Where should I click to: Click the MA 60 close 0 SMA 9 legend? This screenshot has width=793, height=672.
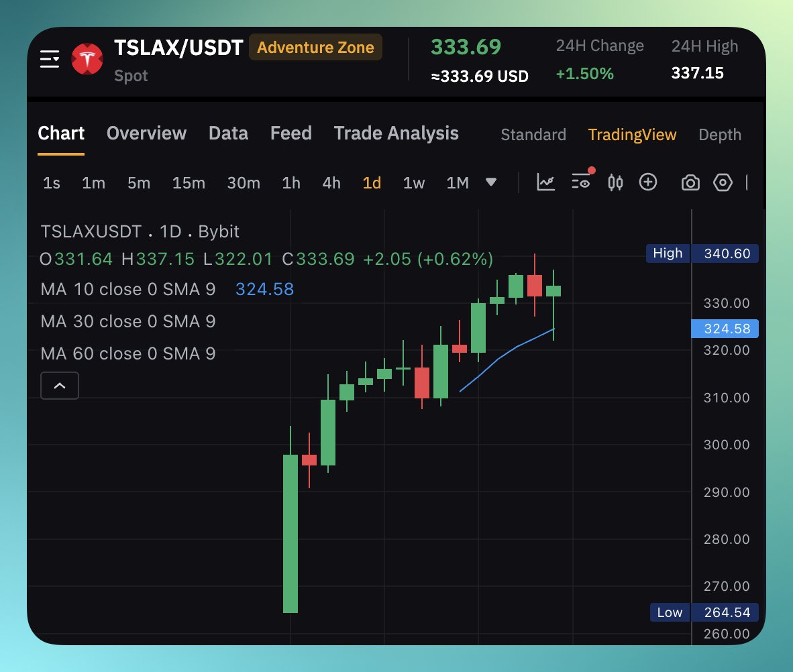point(128,353)
